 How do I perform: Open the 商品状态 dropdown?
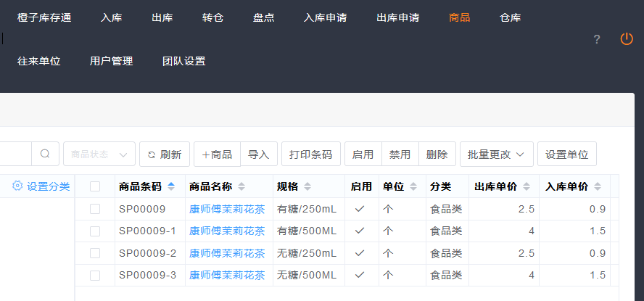coord(99,154)
